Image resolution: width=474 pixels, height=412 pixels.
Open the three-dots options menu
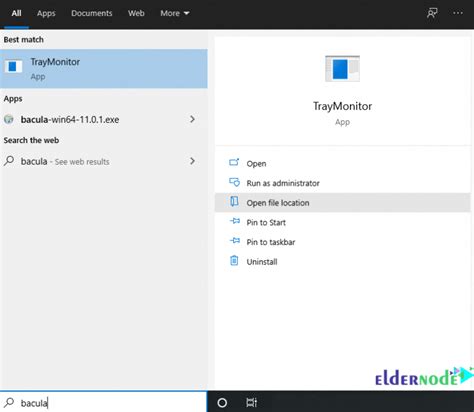(x=458, y=13)
